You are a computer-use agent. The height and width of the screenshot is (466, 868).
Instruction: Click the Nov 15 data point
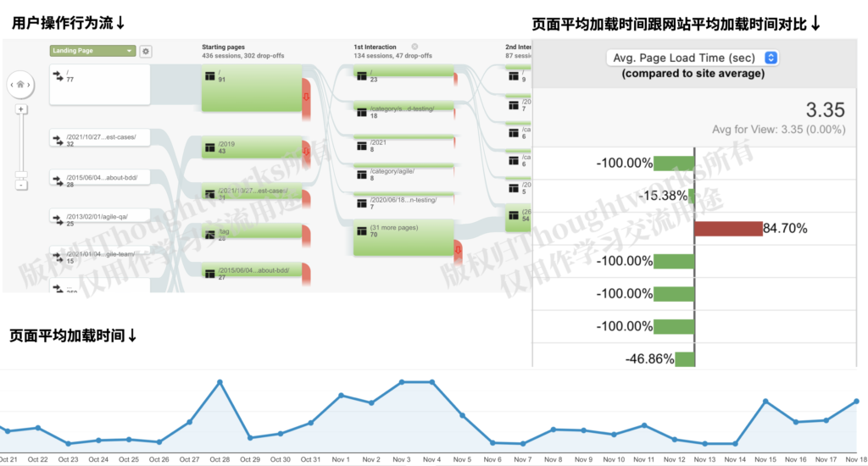point(765,401)
